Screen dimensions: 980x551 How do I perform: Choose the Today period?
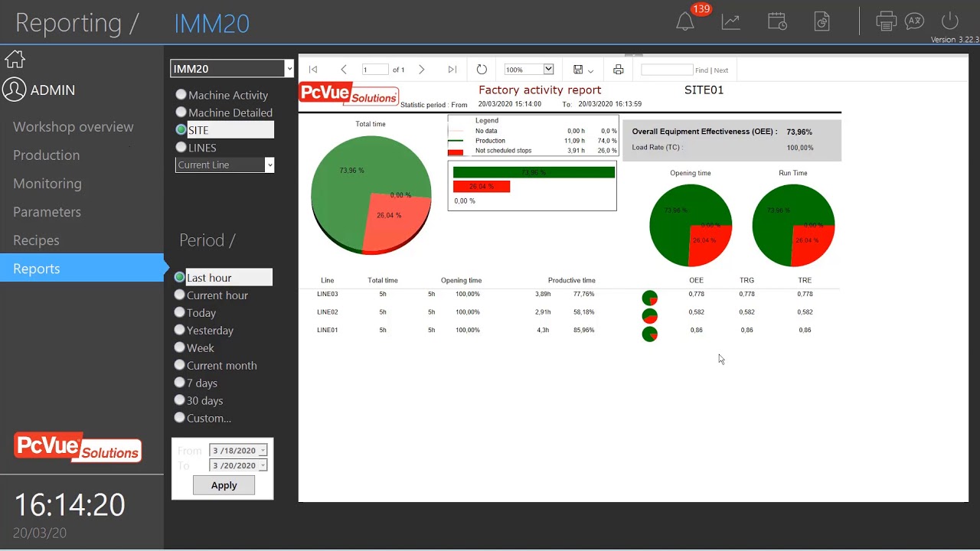(179, 312)
